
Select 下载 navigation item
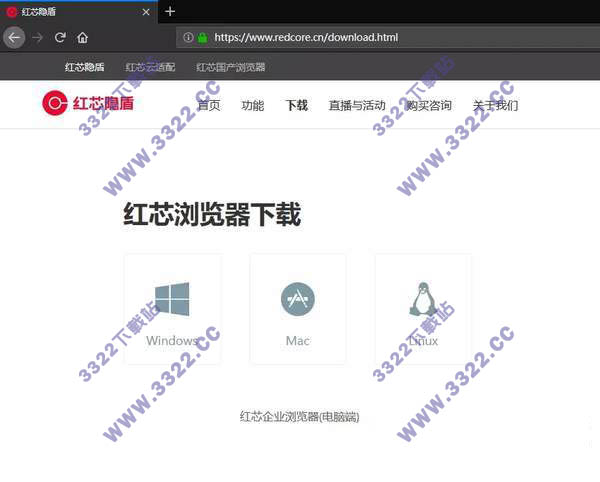297,106
